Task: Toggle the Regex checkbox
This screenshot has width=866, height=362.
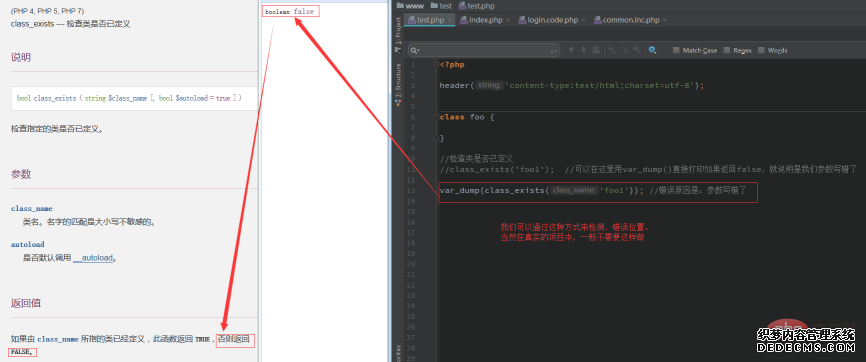Action: (x=727, y=50)
